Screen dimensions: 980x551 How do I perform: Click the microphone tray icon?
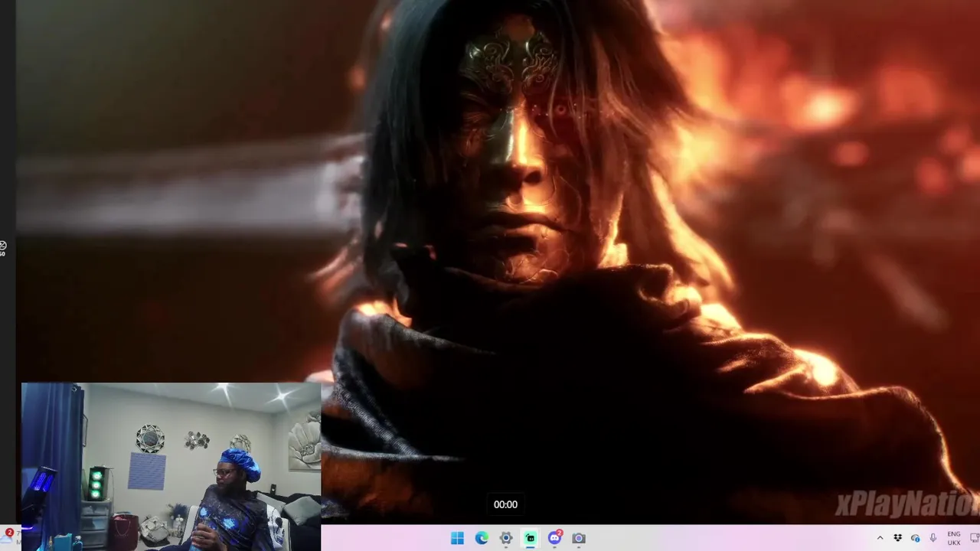(x=933, y=538)
